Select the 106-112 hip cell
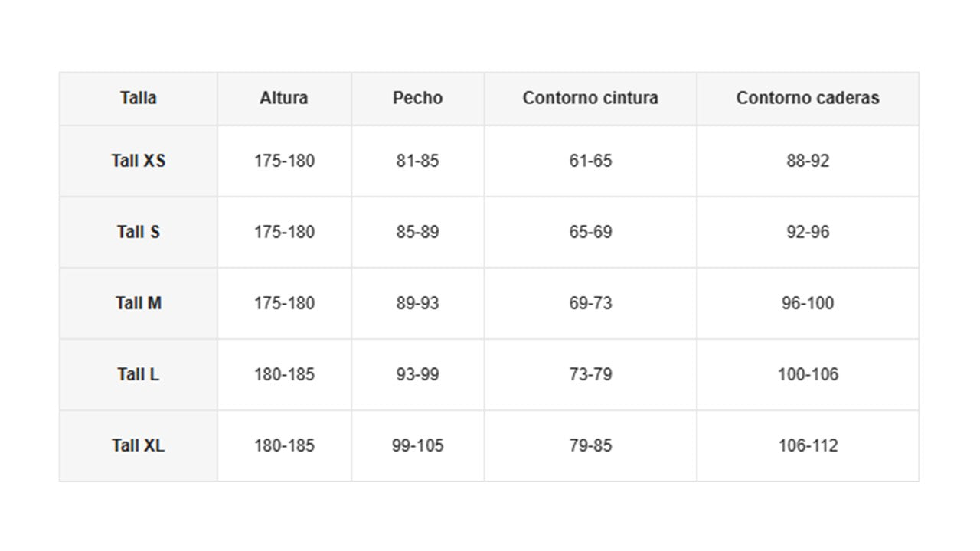980x551 pixels. pyautogui.click(x=808, y=445)
